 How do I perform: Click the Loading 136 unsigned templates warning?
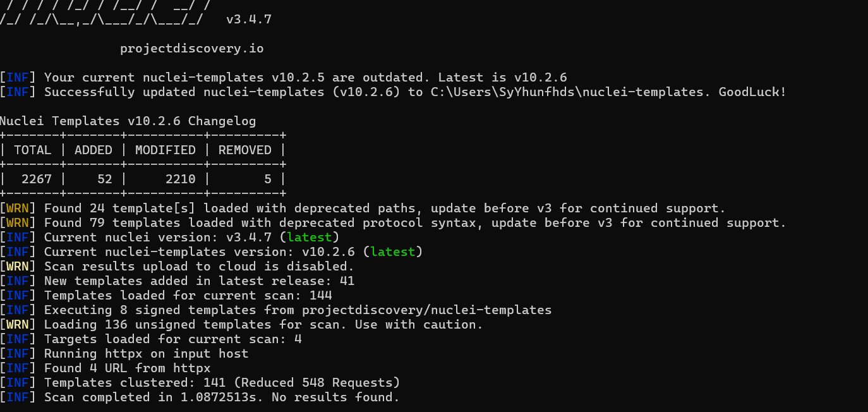point(241,325)
